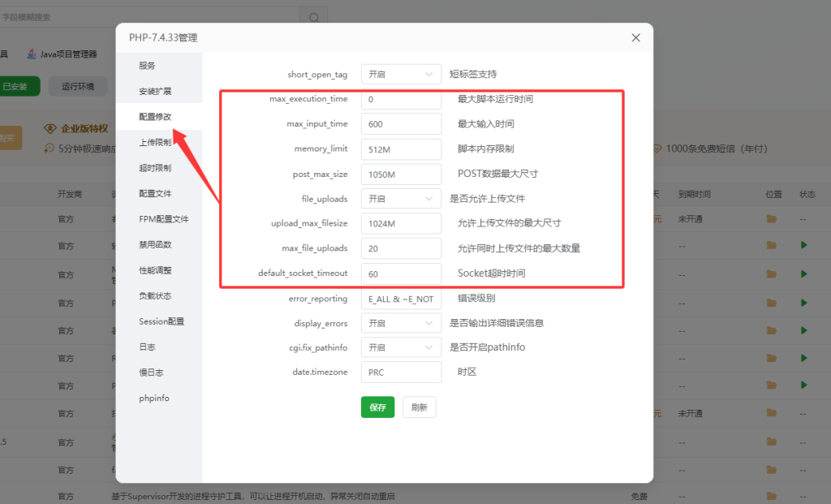
Task: Open Session配置 tab
Action: tap(159, 321)
